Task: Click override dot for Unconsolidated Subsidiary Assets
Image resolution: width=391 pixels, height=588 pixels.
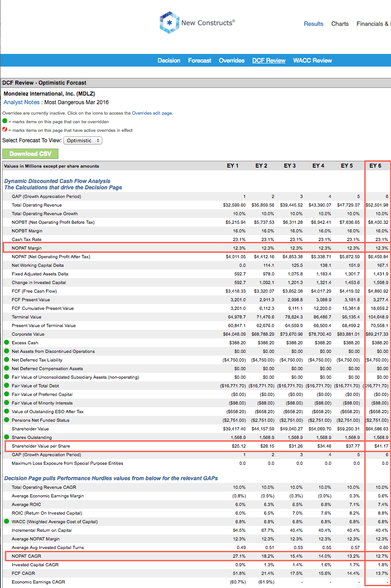Action: 6,377
